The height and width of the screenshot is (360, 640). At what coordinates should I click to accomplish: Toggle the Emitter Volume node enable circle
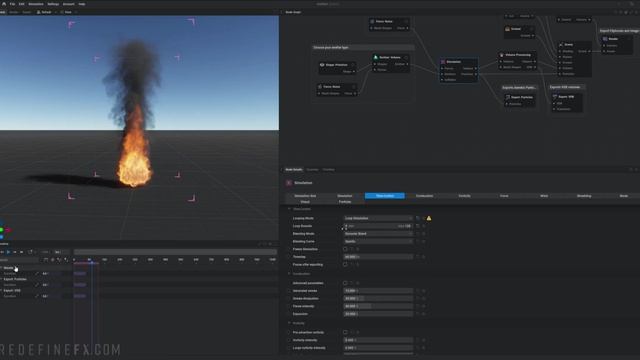[x=406, y=57]
